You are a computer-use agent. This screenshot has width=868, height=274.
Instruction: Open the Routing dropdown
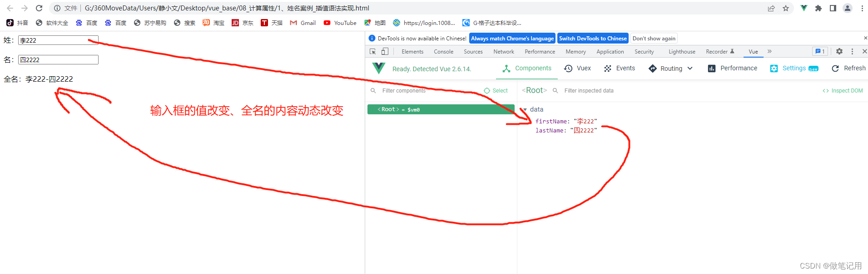[x=670, y=68]
